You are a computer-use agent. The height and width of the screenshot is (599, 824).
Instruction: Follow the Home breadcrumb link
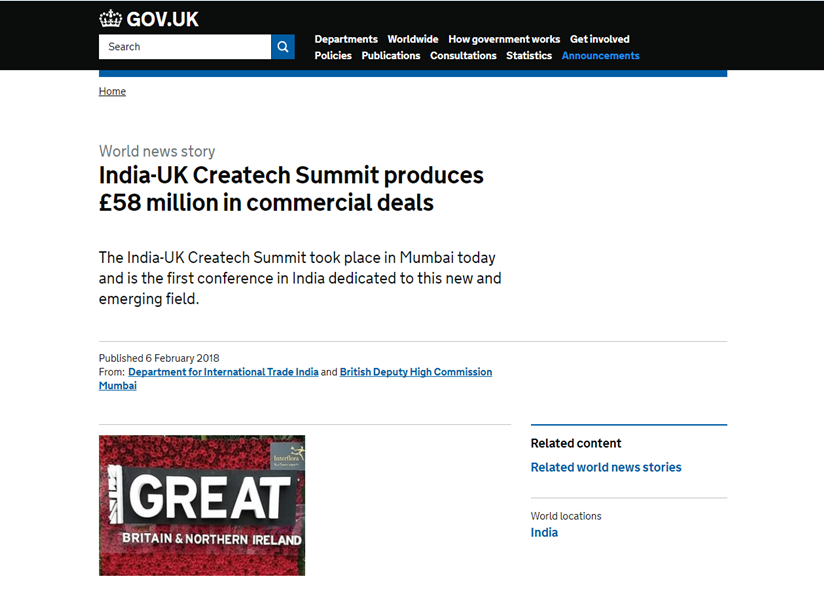pos(112,91)
